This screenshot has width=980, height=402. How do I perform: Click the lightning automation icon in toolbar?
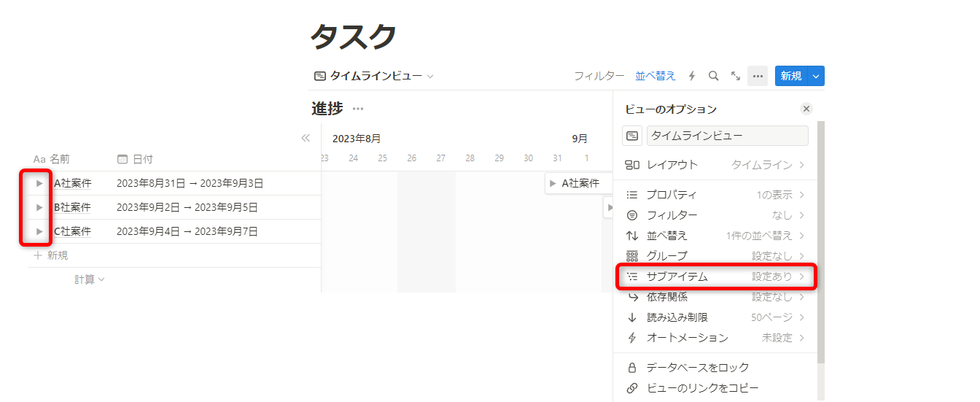(x=692, y=76)
